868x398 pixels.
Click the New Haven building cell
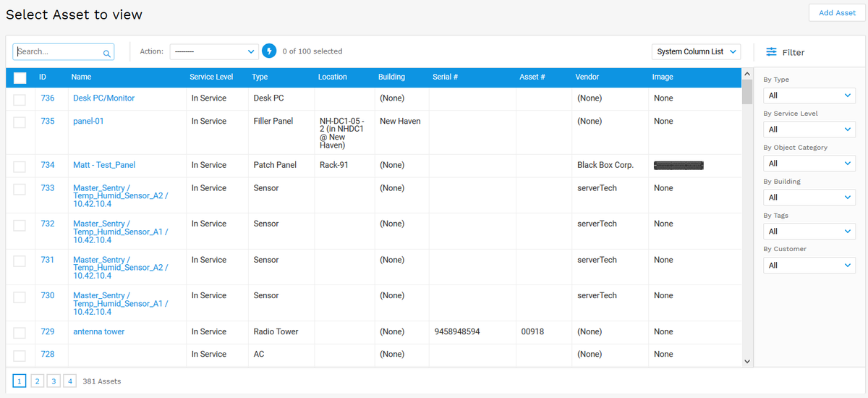pyautogui.click(x=400, y=122)
